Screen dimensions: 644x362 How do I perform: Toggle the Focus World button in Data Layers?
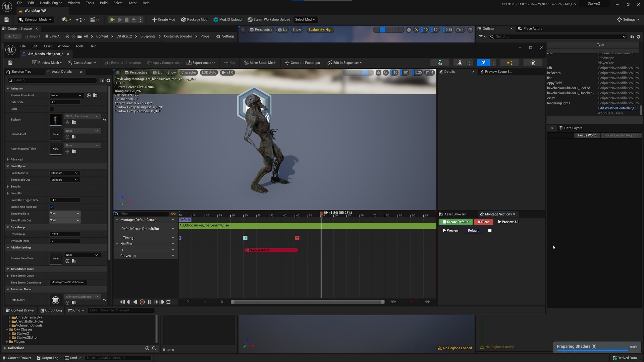coord(587,135)
